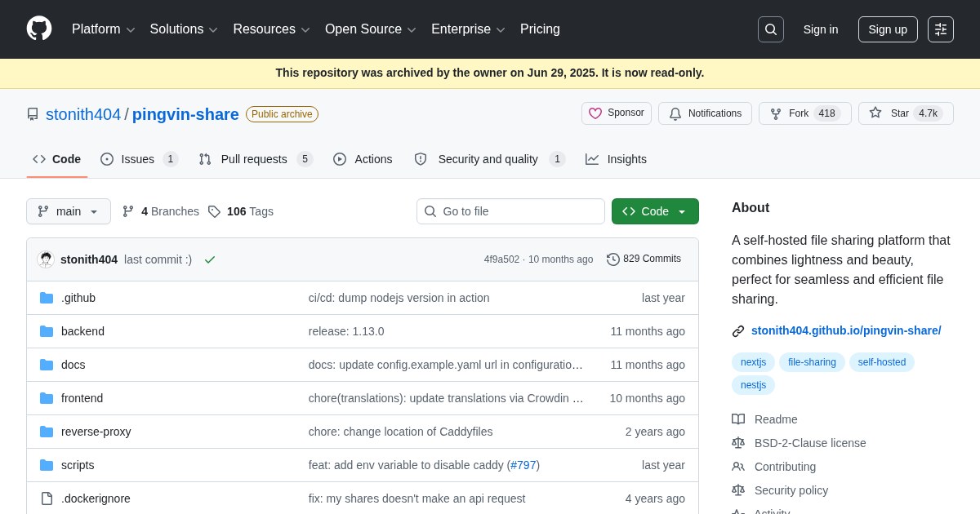Open stonith404.github.io/pingvin-share website link

(x=846, y=330)
